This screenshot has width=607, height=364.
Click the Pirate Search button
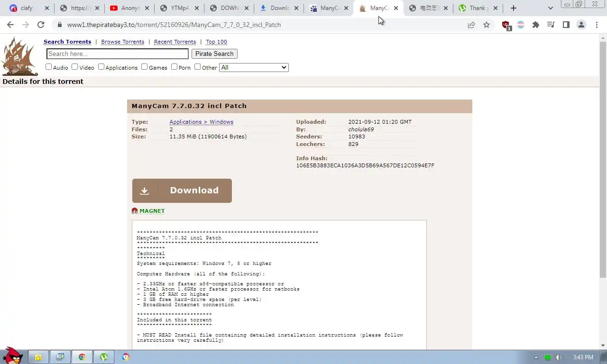point(214,54)
